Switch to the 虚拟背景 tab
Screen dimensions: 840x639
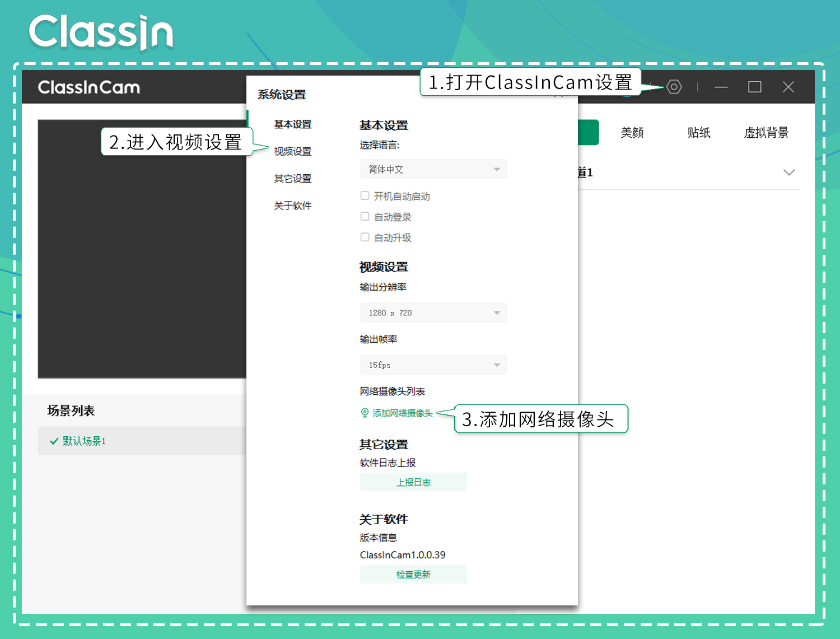[766, 133]
